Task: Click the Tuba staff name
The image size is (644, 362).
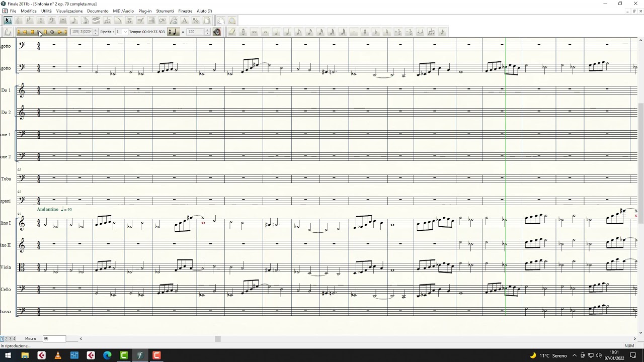Action: point(6,179)
